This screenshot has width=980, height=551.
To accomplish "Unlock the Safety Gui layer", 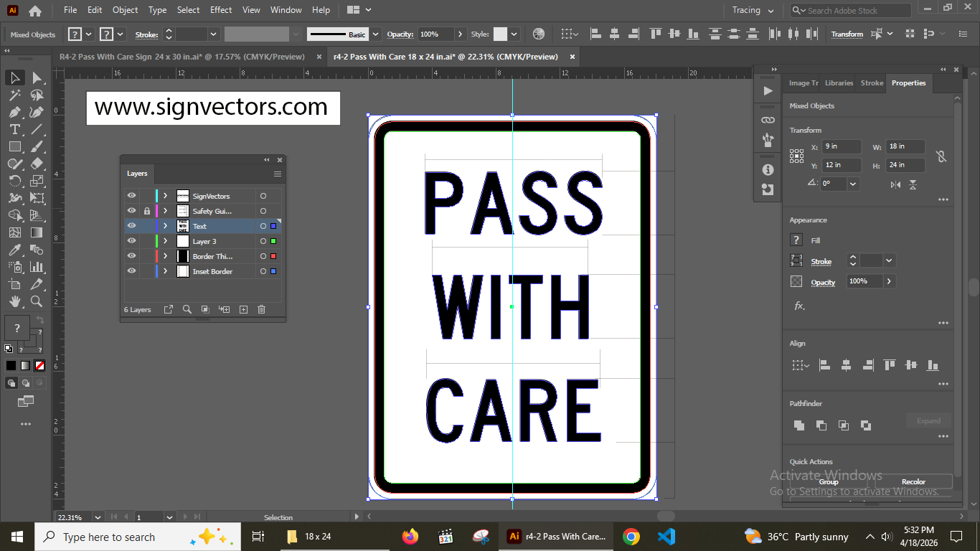I will point(147,210).
